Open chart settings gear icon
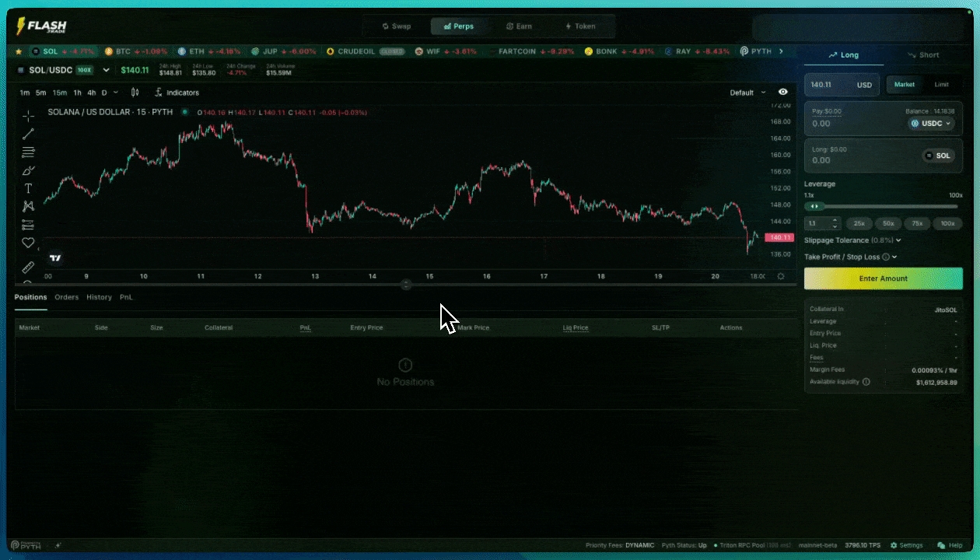Image resolution: width=980 pixels, height=560 pixels. point(781,276)
